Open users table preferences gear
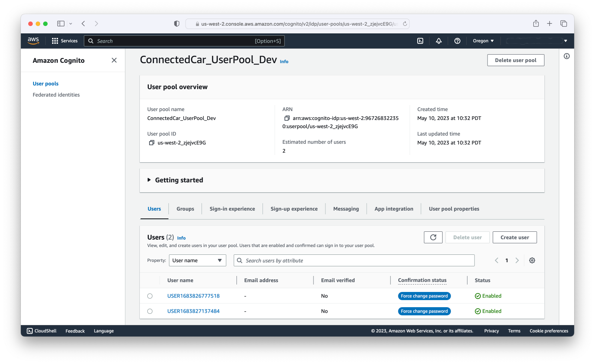The width and height of the screenshot is (595, 364). pyautogui.click(x=532, y=260)
